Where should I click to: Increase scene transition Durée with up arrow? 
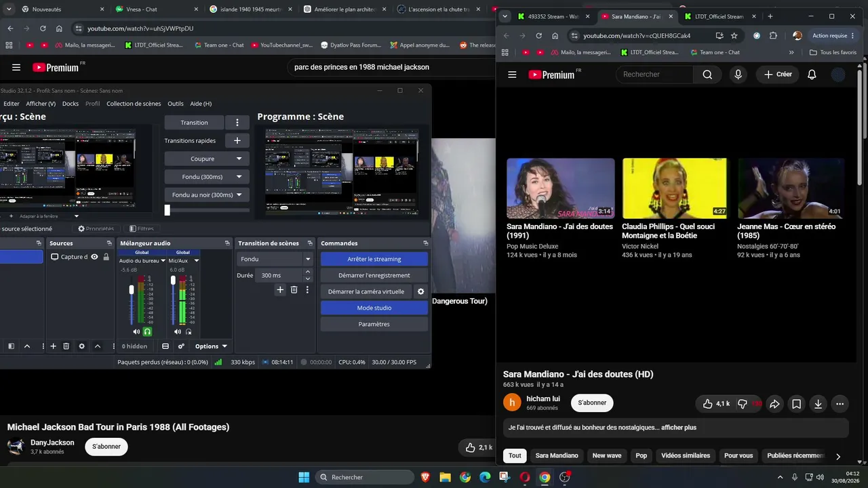coord(308,272)
